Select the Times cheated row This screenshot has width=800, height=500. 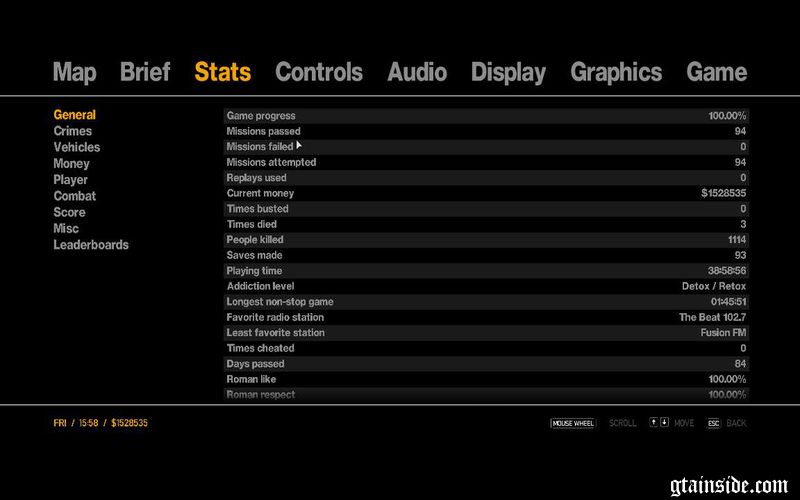coord(486,348)
